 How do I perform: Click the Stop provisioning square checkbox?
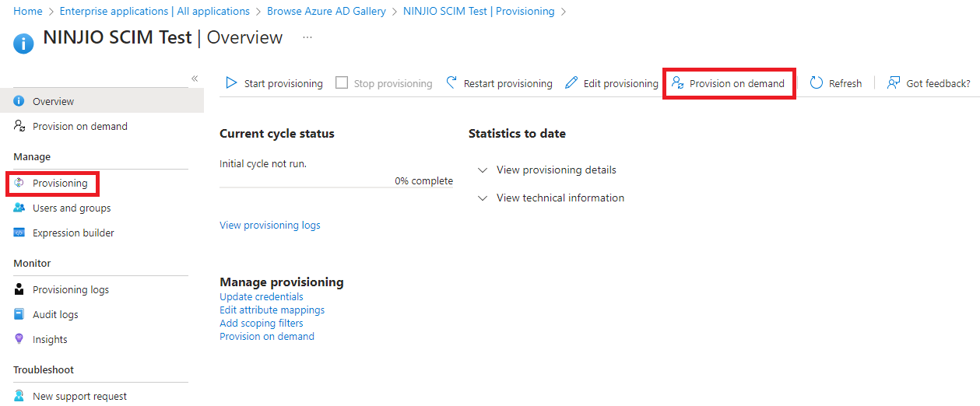click(x=342, y=83)
